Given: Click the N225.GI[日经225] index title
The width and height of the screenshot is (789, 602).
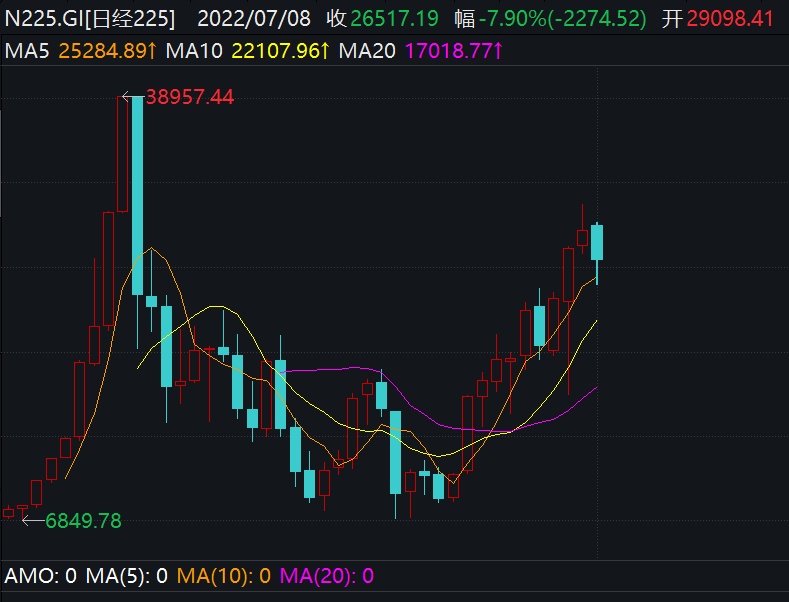Looking at the screenshot, I should [x=91, y=19].
